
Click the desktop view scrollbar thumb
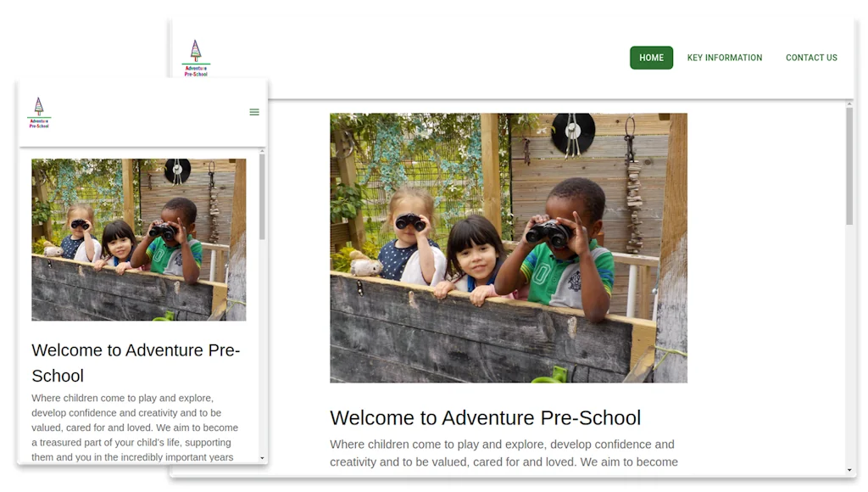849,166
